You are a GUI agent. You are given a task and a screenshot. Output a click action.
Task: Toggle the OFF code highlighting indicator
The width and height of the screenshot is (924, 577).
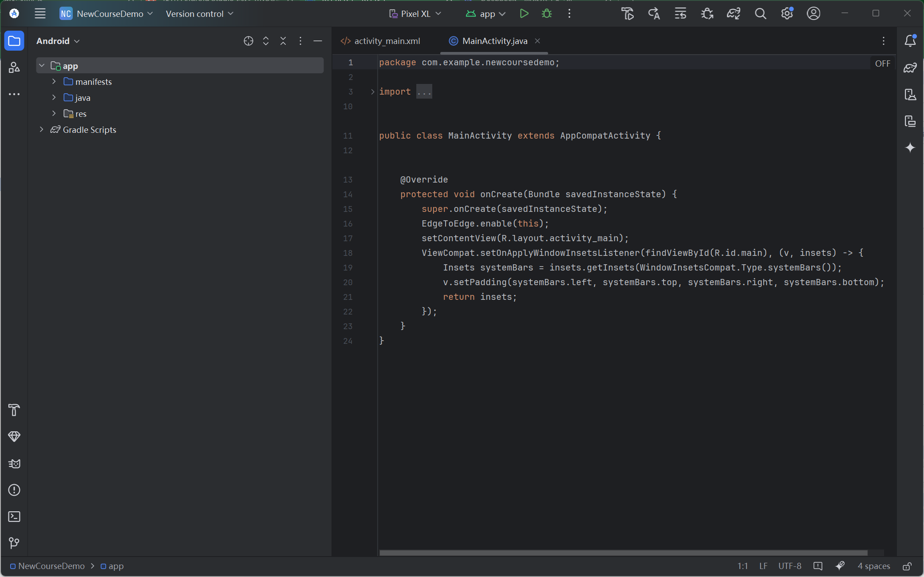pos(882,64)
